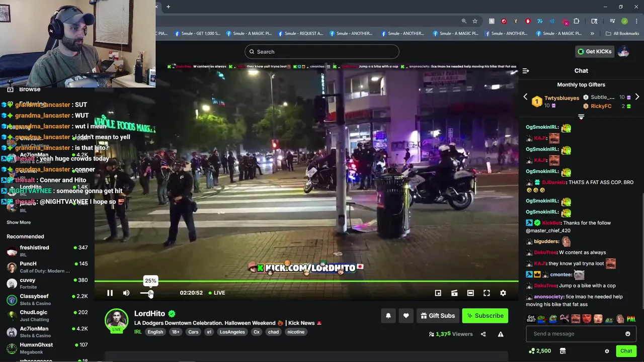644x362 pixels.
Task: Click the Get KICKs button
Action: click(x=595, y=51)
